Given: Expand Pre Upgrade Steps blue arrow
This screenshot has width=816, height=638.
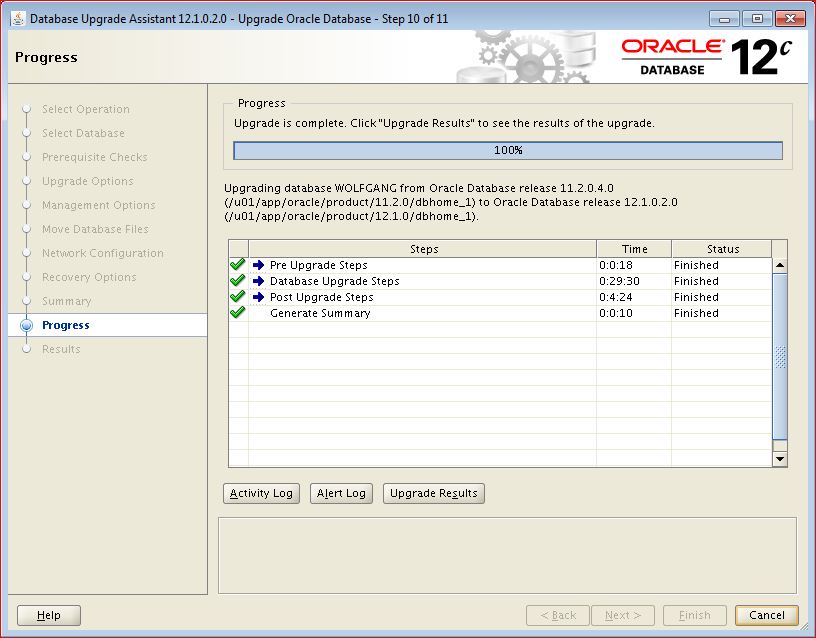Looking at the screenshot, I should click(x=258, y=265).
